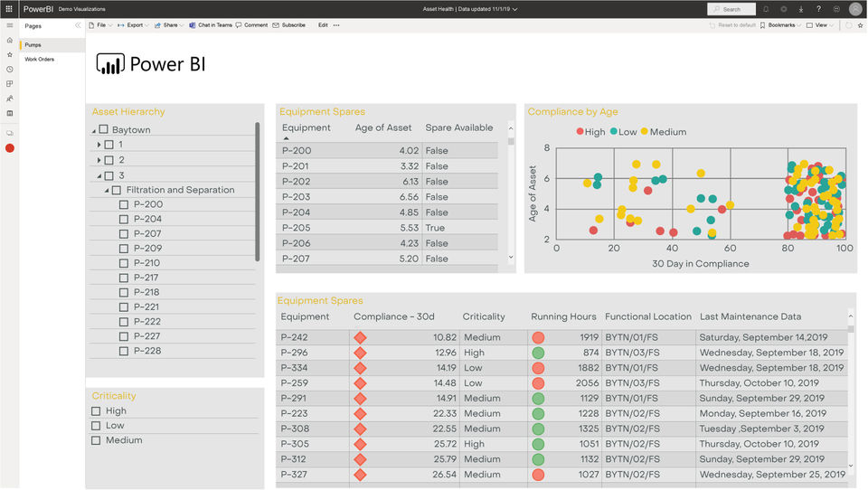The width and height of the screenshot is (868, 490).
Task: Open the File dropdown menu
Action: click(x=100, y=25)
